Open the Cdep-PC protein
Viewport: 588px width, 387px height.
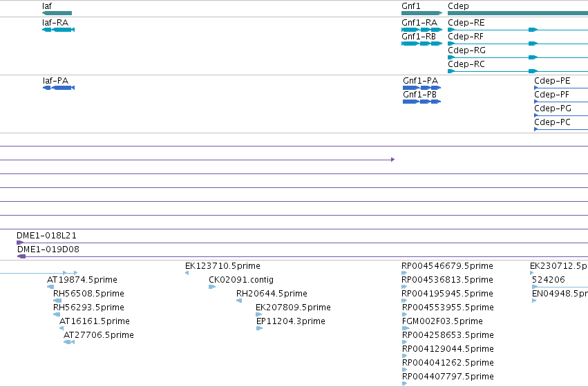(561, 129)
